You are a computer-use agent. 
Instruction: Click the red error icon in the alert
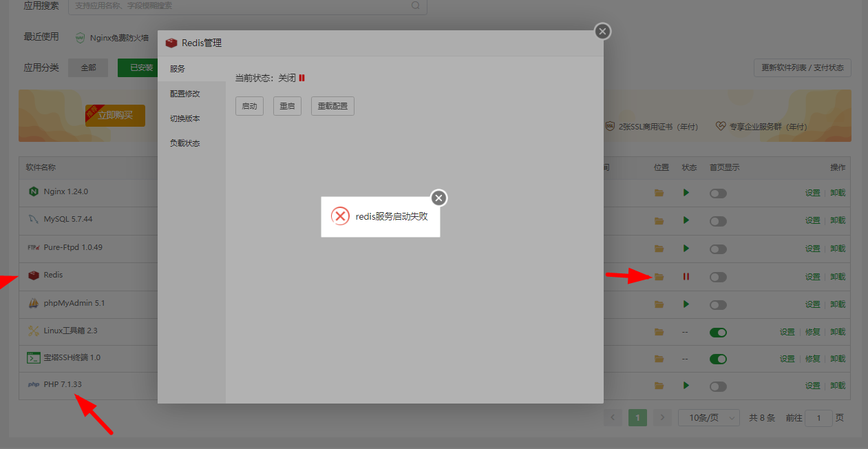coord(340,216)
